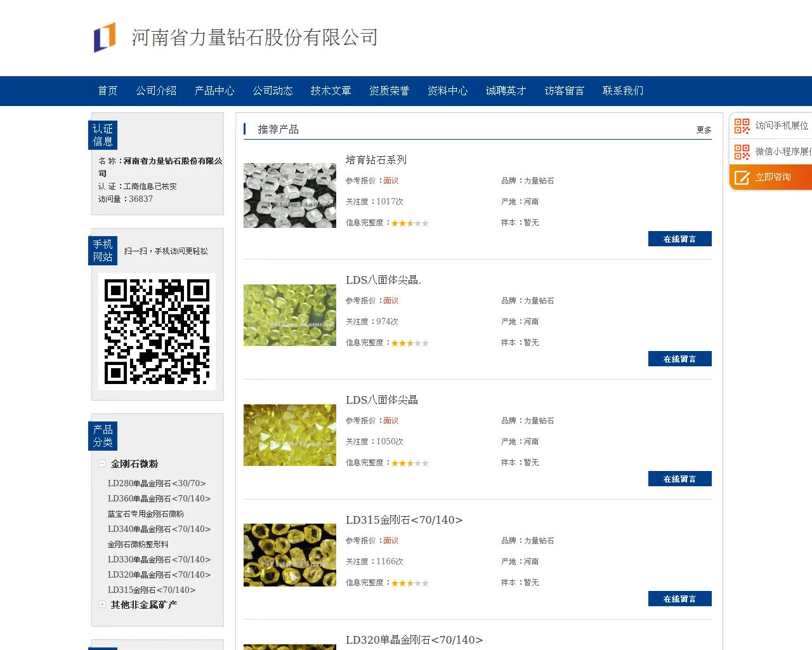Open the 培育钻石系列 product thumbnail

pos(290,195)
